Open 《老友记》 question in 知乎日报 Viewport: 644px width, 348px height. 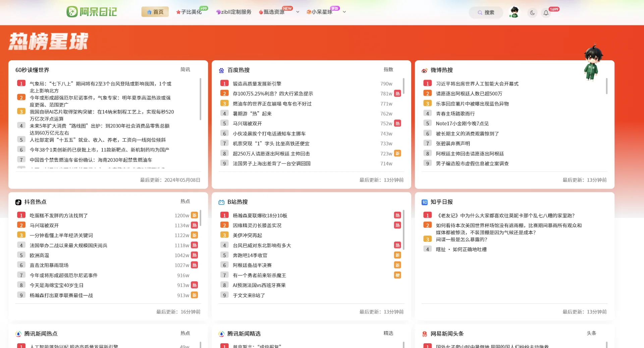(x=505, y=216)
